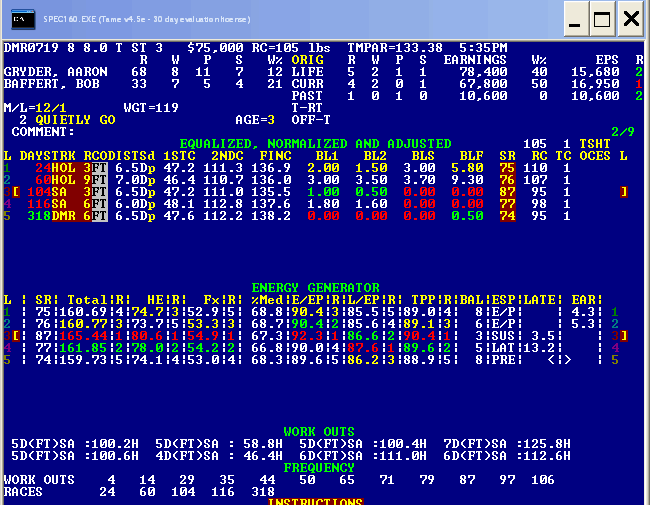Click the right bracket marker on line 3
This screenshot has width=650, height=505.
(623, 192)
